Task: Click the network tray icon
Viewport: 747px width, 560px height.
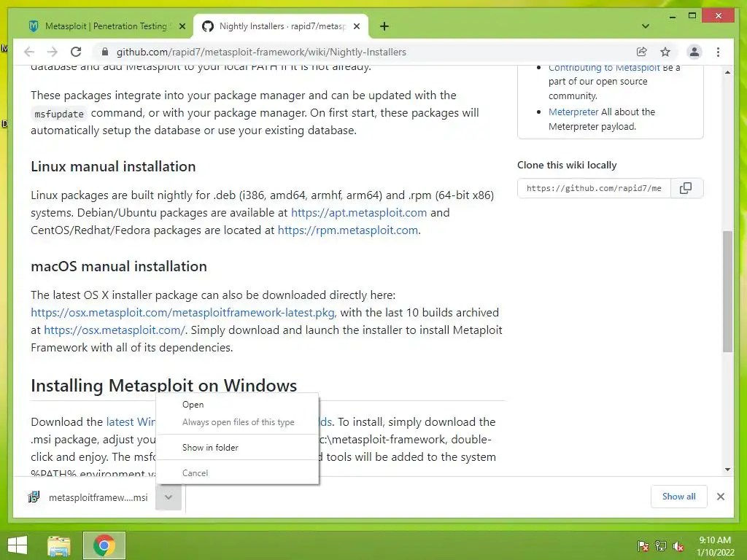Action: [x=661, y=546]
